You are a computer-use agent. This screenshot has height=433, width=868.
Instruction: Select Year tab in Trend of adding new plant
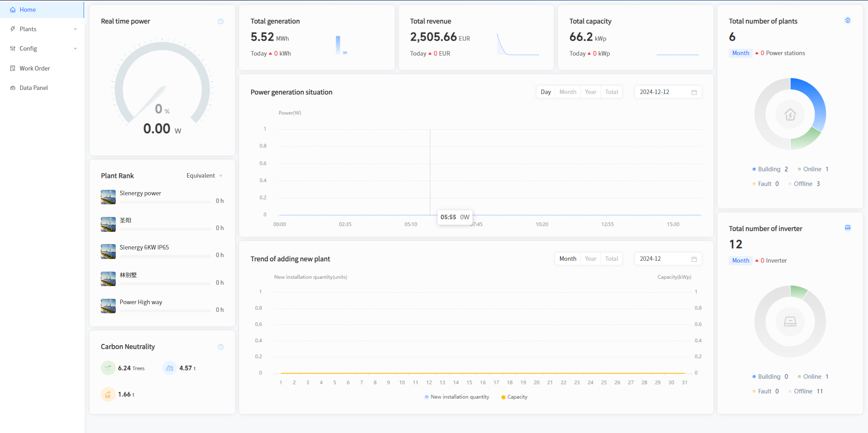pos(590,259)
